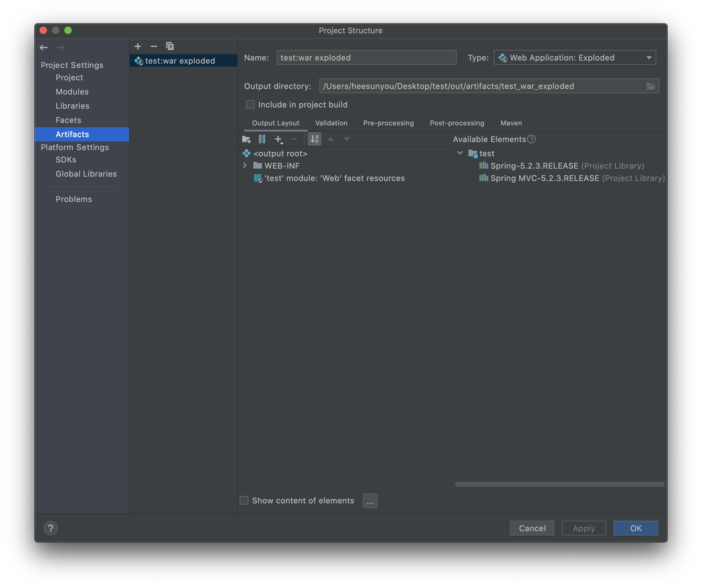The height and width of the screenshot is (588, 702).
Task: Expand the WEB-INF folder node
Action: 245,166
